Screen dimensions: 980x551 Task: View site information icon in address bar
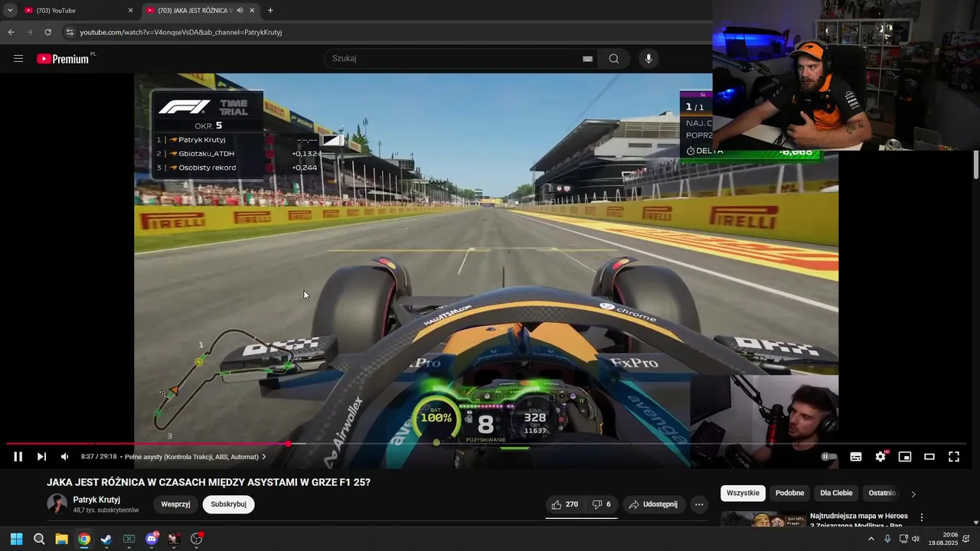(70, 32)
